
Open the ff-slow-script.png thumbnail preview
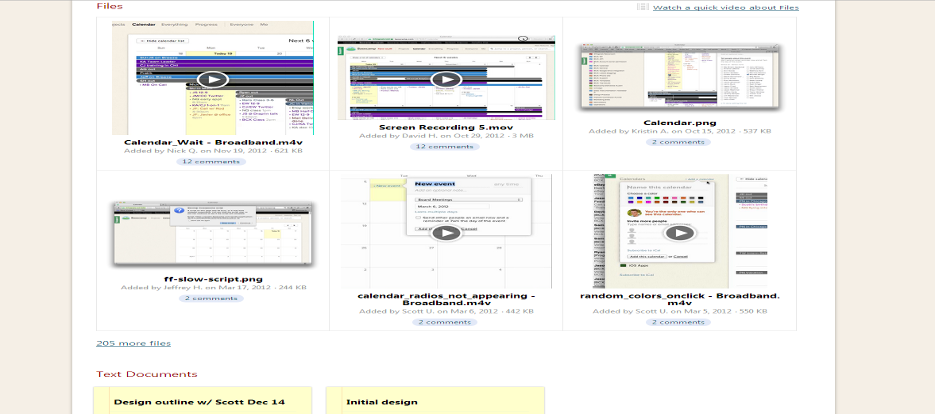click(x=213, y=234)
